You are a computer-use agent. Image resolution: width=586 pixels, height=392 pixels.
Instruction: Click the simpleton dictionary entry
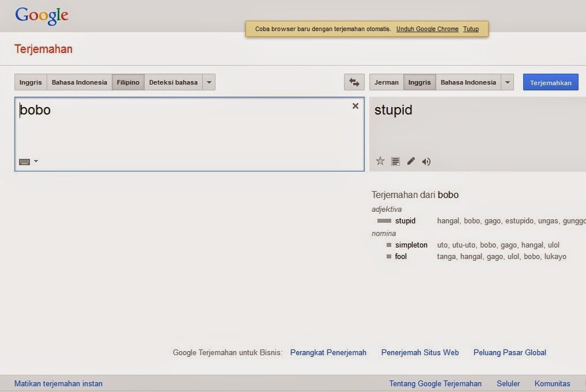411,245
